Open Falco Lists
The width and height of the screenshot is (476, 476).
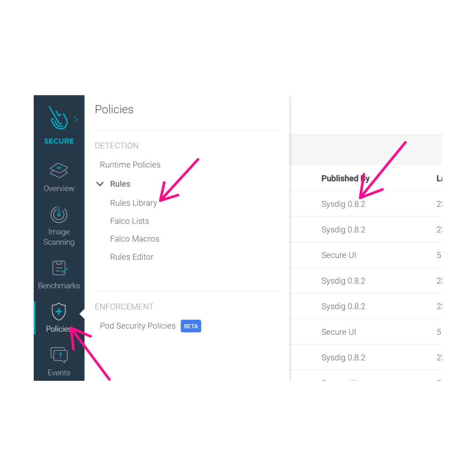tap(130, 221)
